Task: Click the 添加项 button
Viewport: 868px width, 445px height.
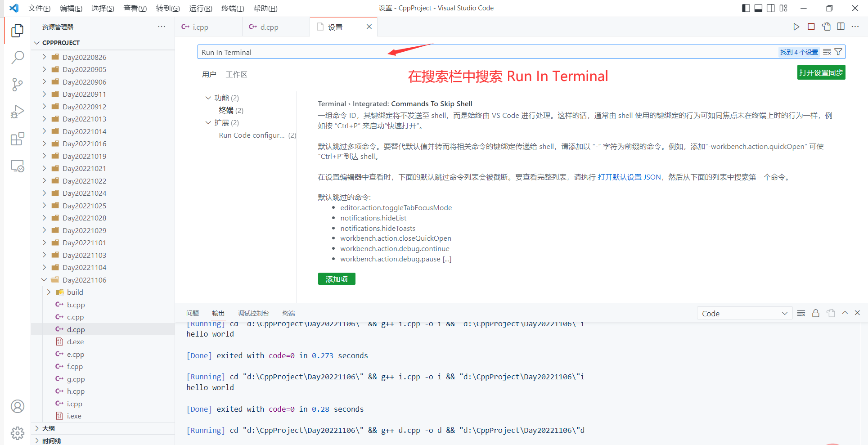Action: pyautogui.click(x=337, y=279)
